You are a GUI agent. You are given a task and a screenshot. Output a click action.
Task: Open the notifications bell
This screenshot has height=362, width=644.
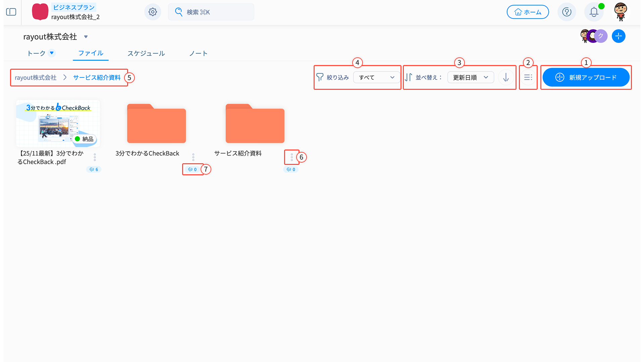tap(594, 12)
